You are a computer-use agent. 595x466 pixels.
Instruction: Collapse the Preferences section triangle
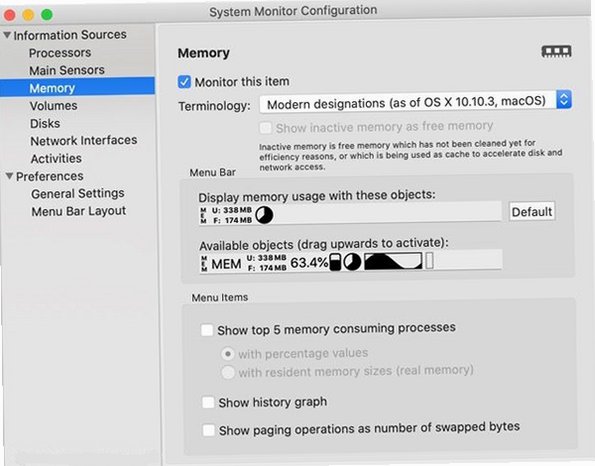click(x=9, y=176)
